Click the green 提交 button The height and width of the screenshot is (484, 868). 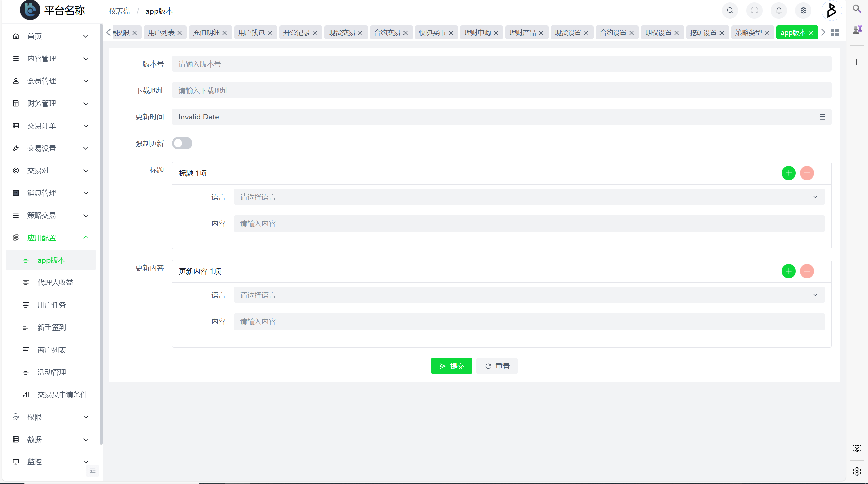click(451, 366)
